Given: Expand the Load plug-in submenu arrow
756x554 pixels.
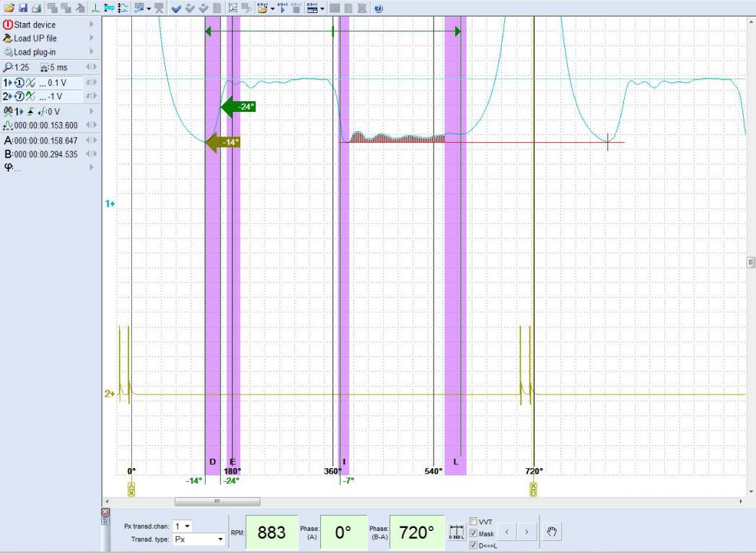Looking at the screenshot, I should [x=92, y=52].
